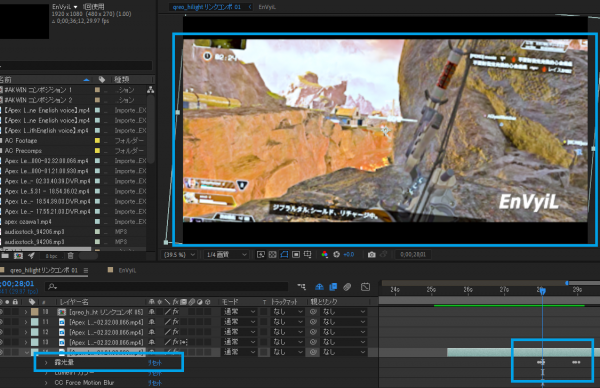Click the timeline layer search field
Screen dimensions: 600x388
tap(166, 287)
